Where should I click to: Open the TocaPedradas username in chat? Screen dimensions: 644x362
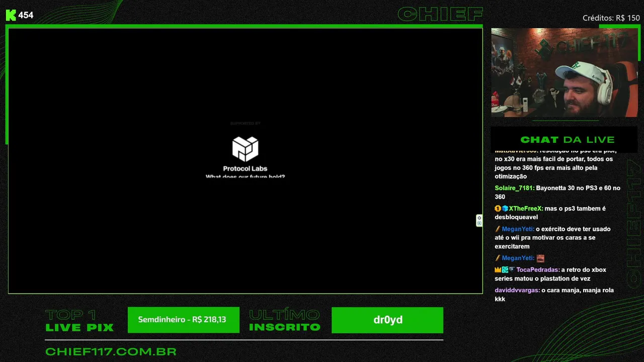click(x=538, y=269)
